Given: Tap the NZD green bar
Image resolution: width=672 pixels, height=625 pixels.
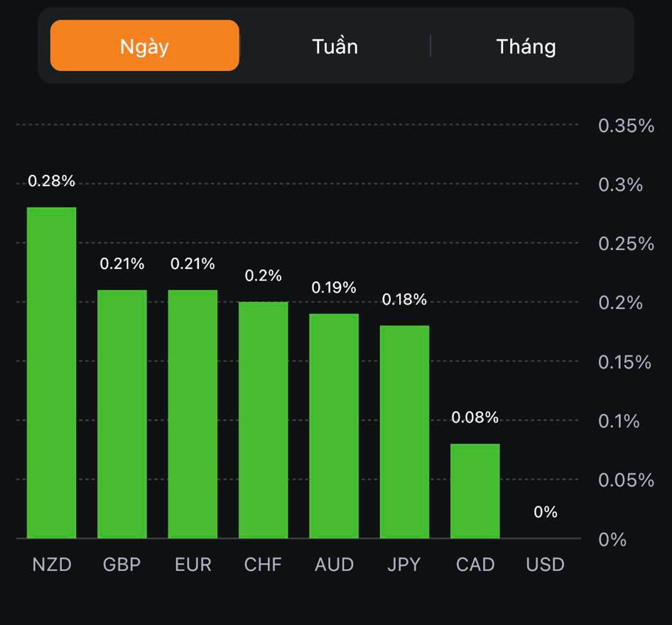Looking at the screenshot, I should pyautogui.click(x=52, y=373).
